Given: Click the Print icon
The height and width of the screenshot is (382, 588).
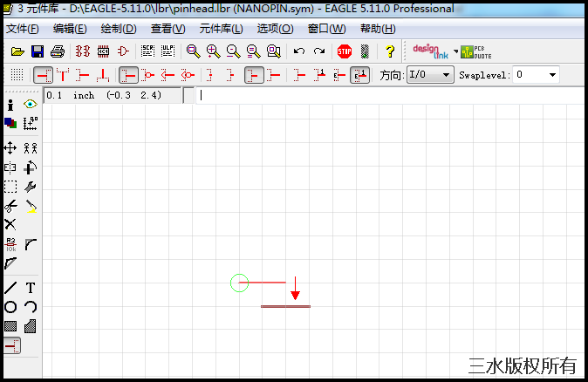Looking at the screenshot, I should (x=58, y=51).
